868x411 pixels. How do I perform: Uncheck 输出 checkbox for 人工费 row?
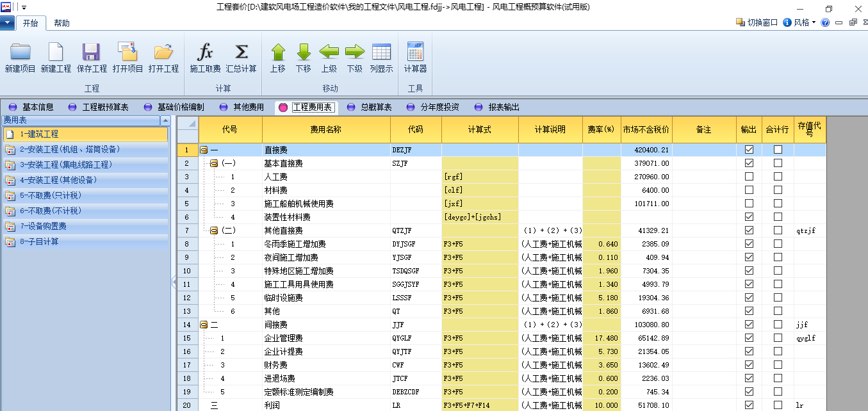click(x=749, y=177)
